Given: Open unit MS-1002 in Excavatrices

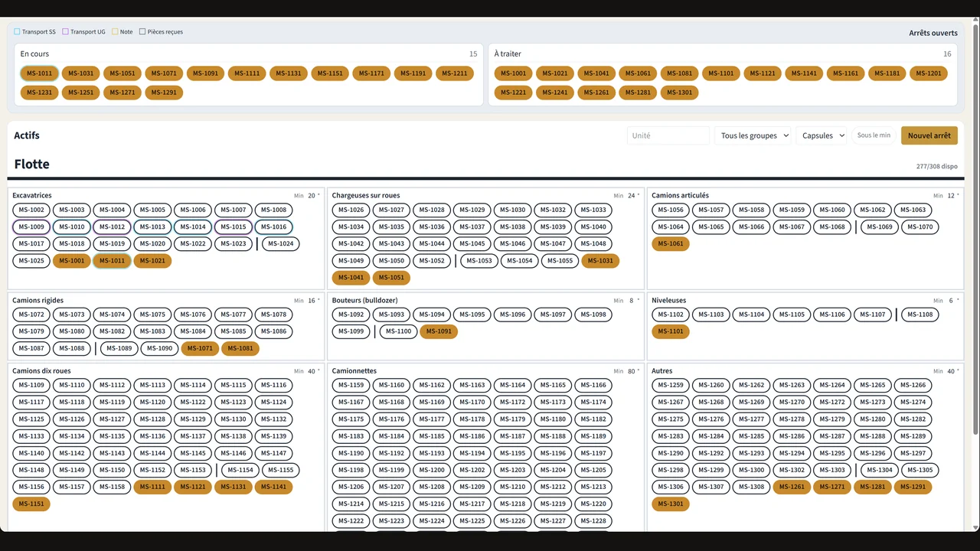Looking at the screenshot, I should 31,210.
